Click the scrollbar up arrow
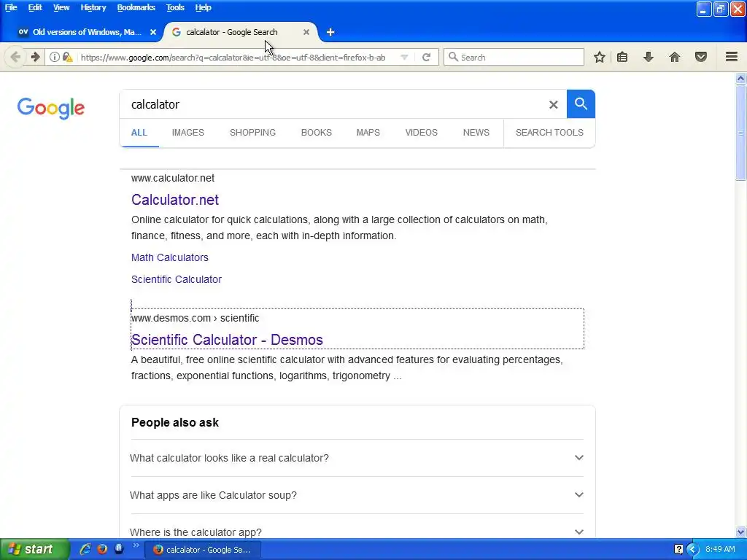This screenshot has width=747, height=560. (741, 78)
